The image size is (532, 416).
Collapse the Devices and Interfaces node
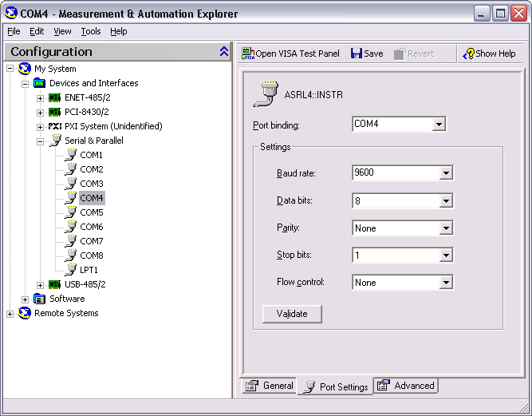[x=25, y=84]
